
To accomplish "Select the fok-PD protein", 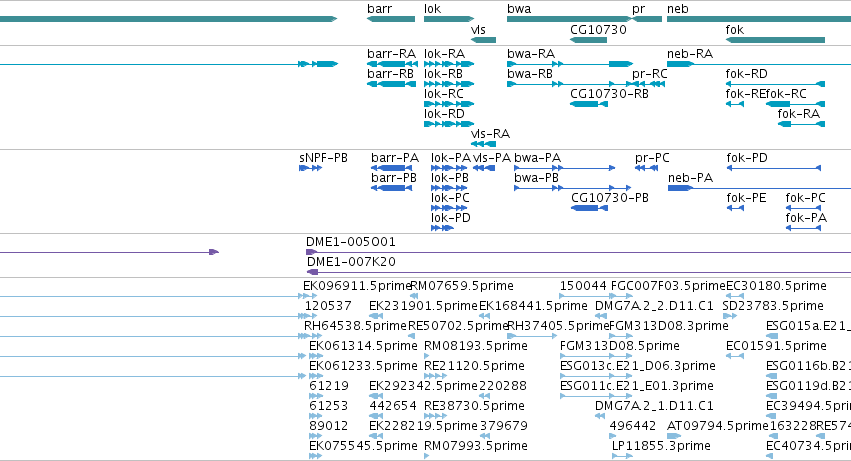I will (x=747, y=158).
